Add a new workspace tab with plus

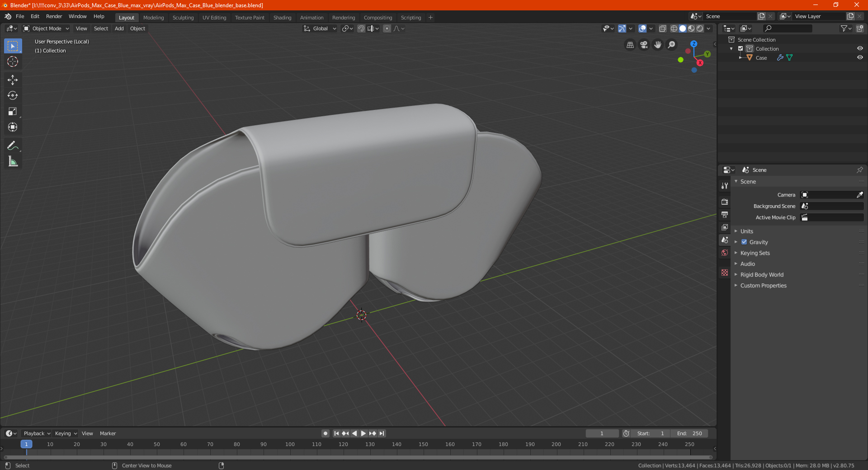click(x=430, y=18)
